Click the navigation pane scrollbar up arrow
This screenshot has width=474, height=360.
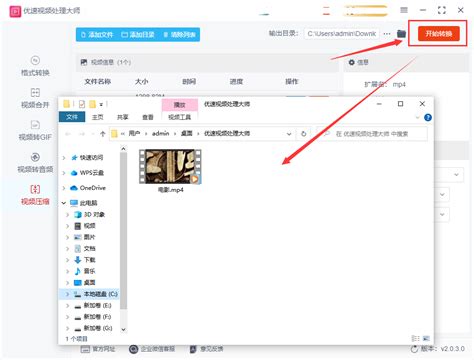click(x=123, y=149)
